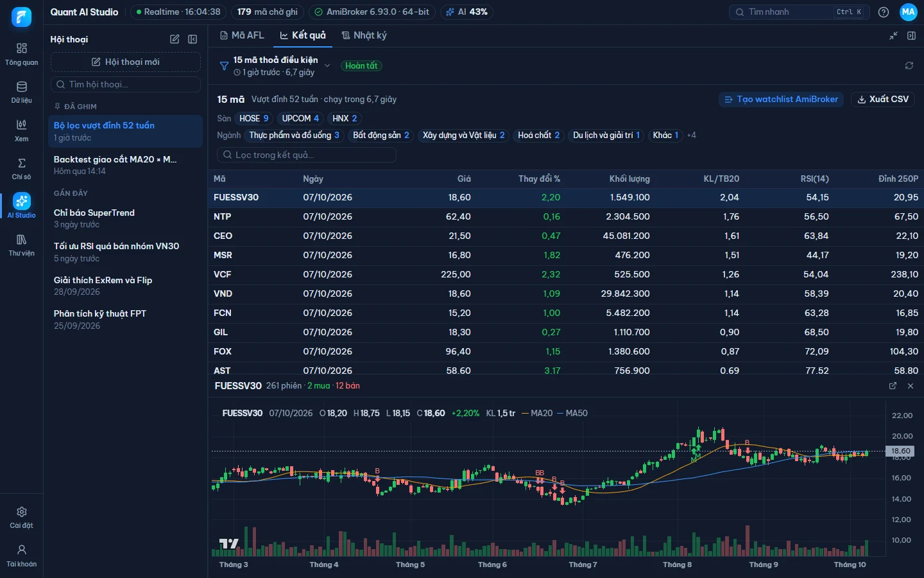Open the MA user avatar menu

[909, 12]
